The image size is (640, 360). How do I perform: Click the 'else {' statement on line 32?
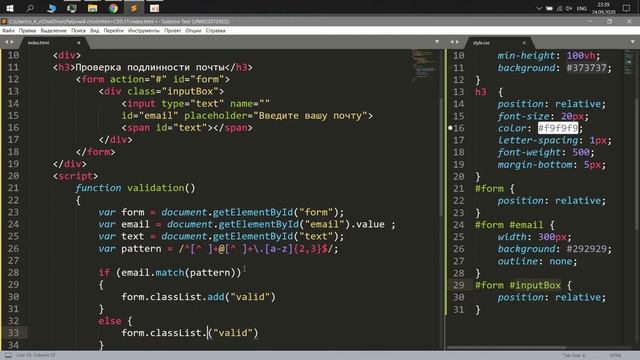[x=115, y=321]
